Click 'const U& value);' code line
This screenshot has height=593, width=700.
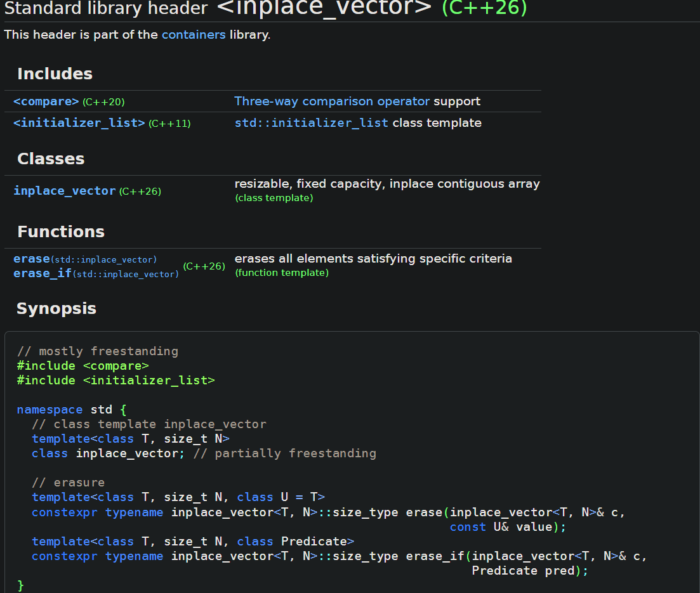click(508, 527)
